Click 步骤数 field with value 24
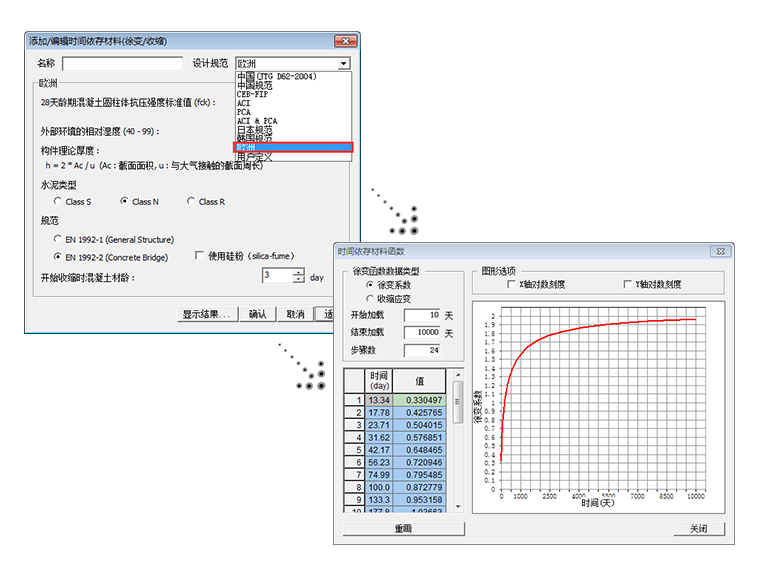 (422, 350)
